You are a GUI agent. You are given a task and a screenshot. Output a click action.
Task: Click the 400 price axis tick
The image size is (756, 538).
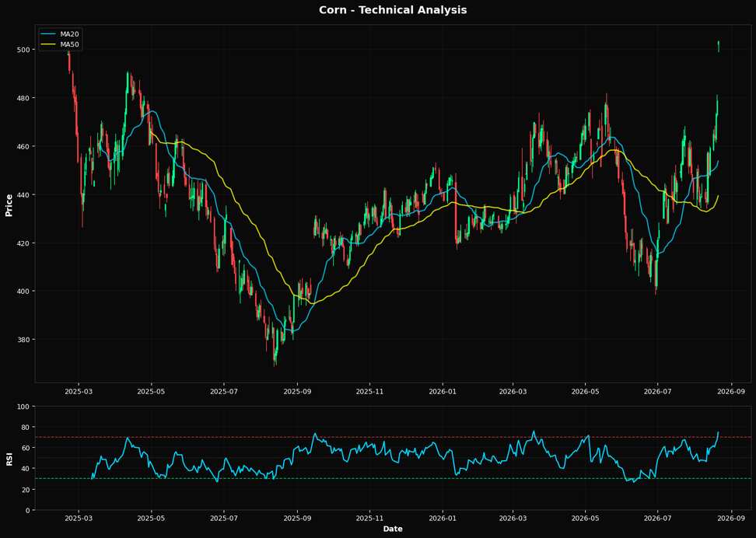pyautogui.click(x=23, y=292)
